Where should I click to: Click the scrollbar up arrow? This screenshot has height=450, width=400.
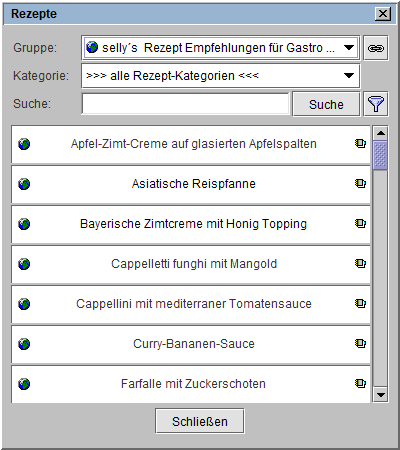point(380,133)
